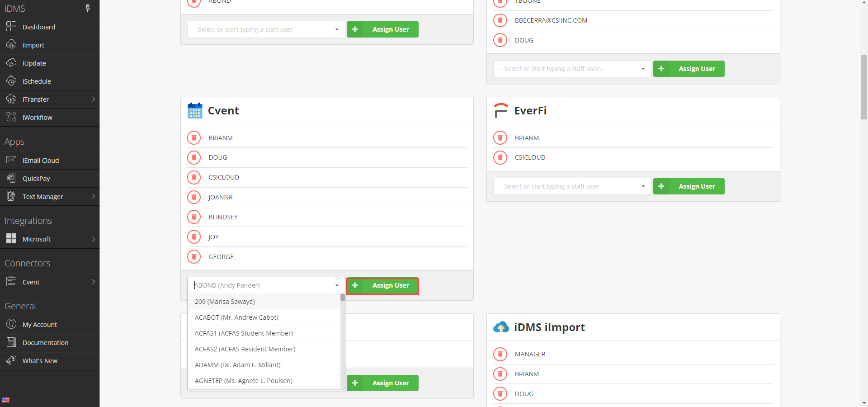Choose ADAMM (Dr. Adam F. Millard) option
Image resolution: width=868 pixels, height=407 pixels.
coord(237,365)
